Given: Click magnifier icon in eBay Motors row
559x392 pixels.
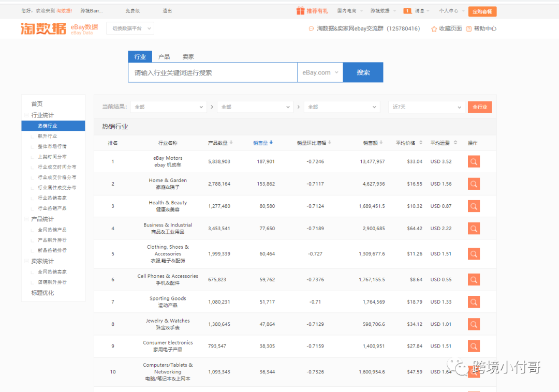Looking at the screenshot, I should pos(474,162).
